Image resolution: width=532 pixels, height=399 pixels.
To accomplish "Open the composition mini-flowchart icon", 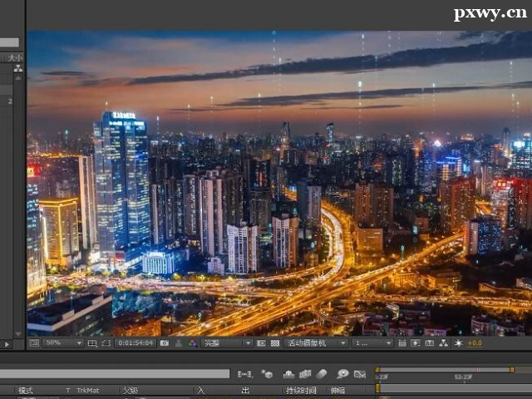I will point(245,374).
